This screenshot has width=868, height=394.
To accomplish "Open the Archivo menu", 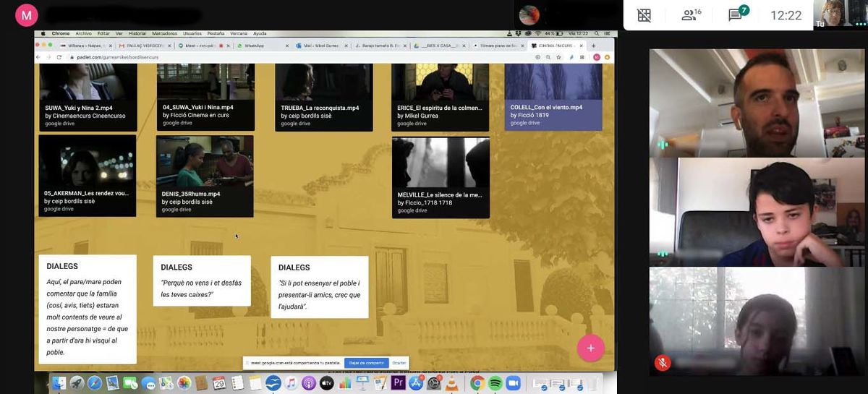I will click(x=83, y=33).
